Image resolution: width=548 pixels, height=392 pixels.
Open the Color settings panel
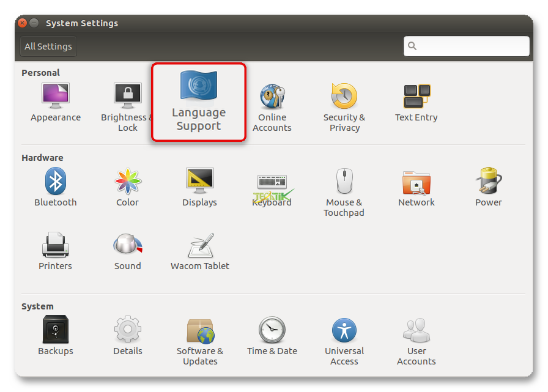coord(127,182)
